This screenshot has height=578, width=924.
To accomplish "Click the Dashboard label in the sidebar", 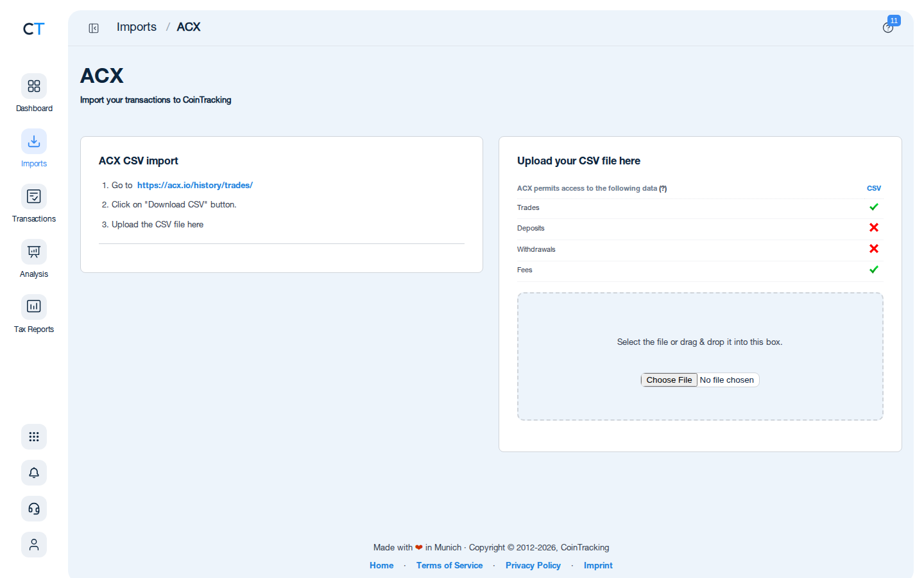I will click(x=34, y=109).
